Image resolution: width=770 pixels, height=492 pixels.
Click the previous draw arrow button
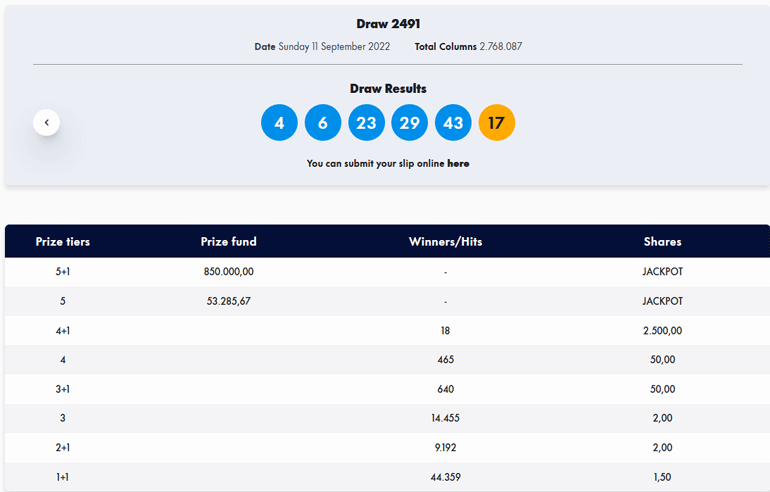[x=46, y=123]
